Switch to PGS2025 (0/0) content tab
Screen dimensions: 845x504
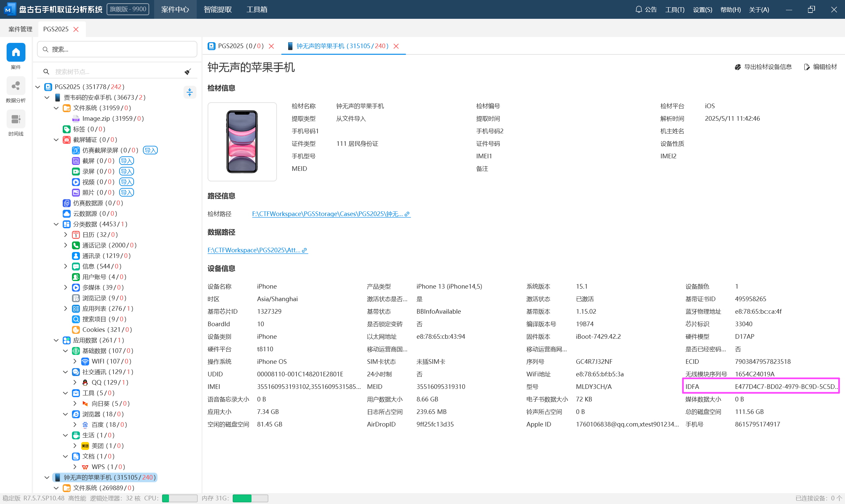[x=236, y=46]
